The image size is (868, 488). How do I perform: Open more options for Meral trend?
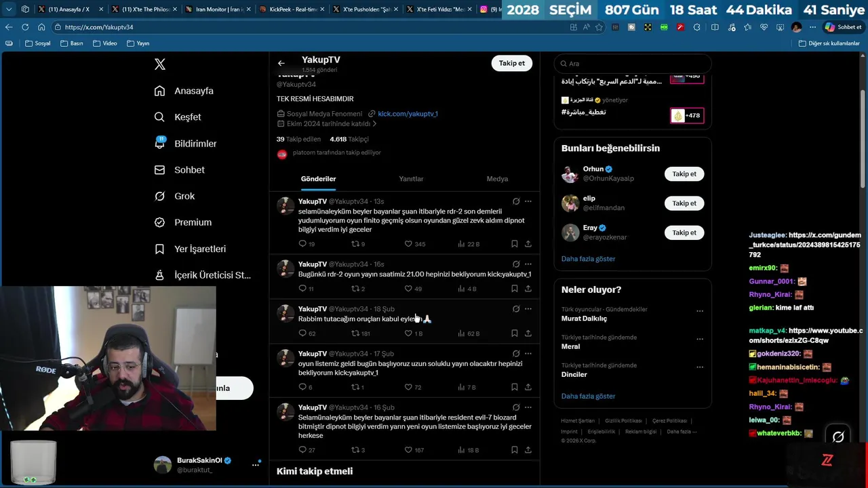pos(700,340)
